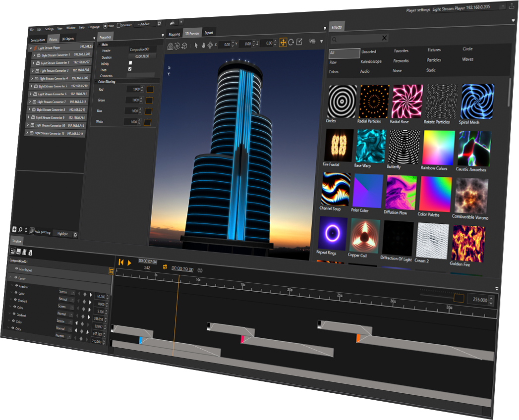This screenshot has height=420, width=519.
Task: Play the composition
Action: pos(129,263)
